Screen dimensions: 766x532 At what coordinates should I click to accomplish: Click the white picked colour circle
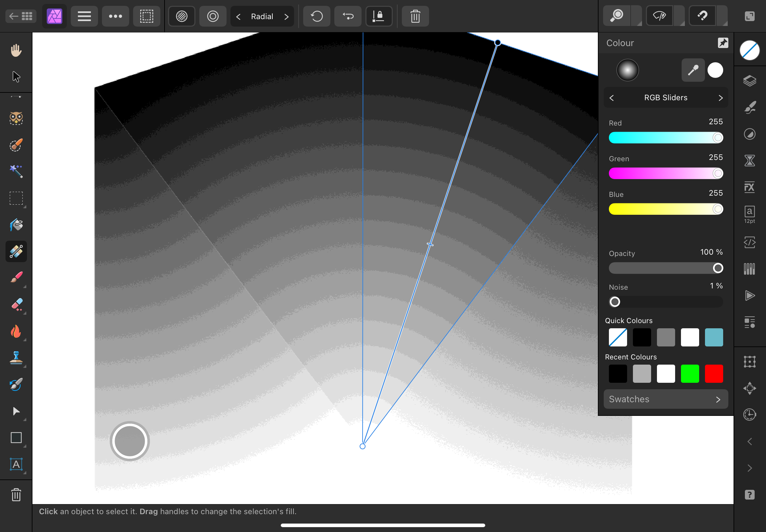pyautogui.click(x=715, y=70)
